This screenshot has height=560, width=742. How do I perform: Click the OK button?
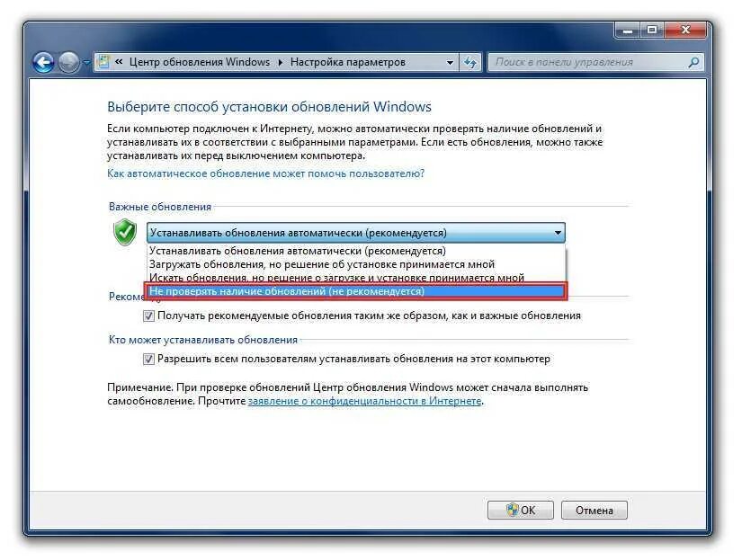(x=521, y=510)
